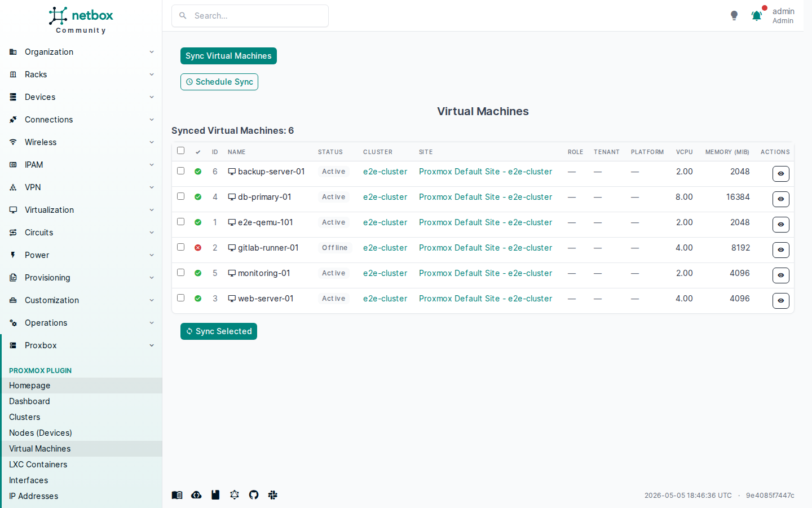The image size is (812, 508).
Task: Click the NetBox Community logo
Action: [81, 20]
